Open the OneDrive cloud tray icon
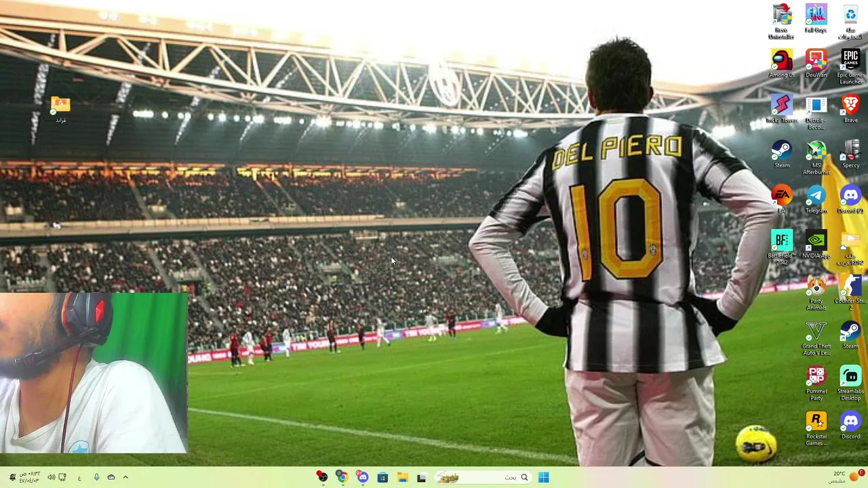The image size is (868, 488). tap(111, 477)
